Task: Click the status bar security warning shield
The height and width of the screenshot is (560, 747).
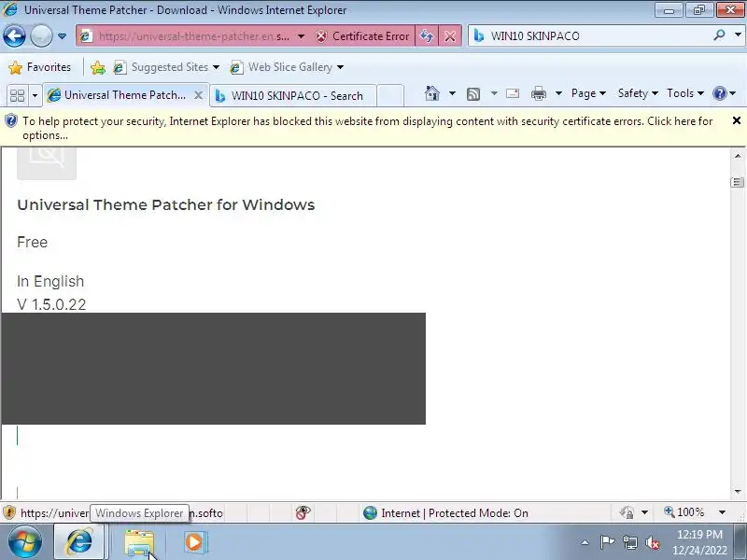Action: coord(9,512)
